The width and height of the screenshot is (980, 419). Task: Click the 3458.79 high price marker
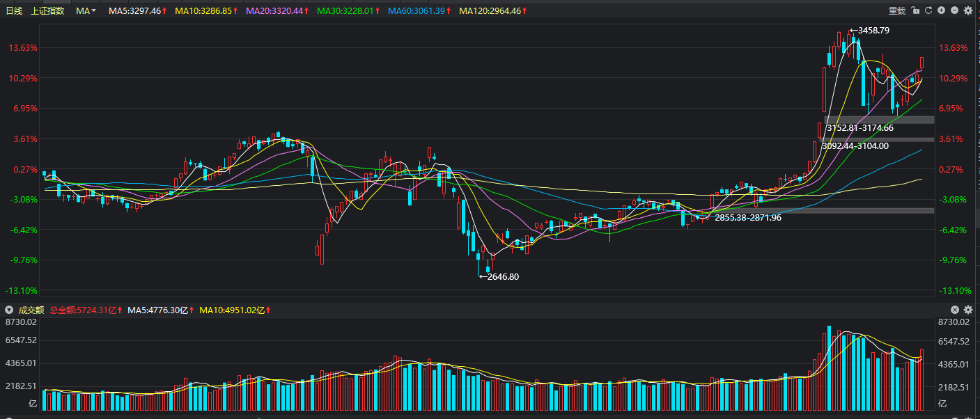(869, 31)
